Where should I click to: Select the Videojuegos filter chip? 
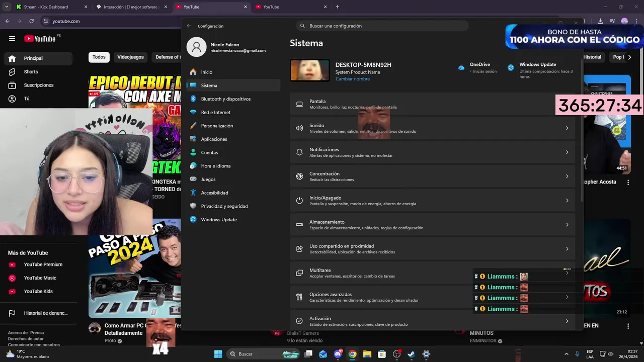(130, 57)
